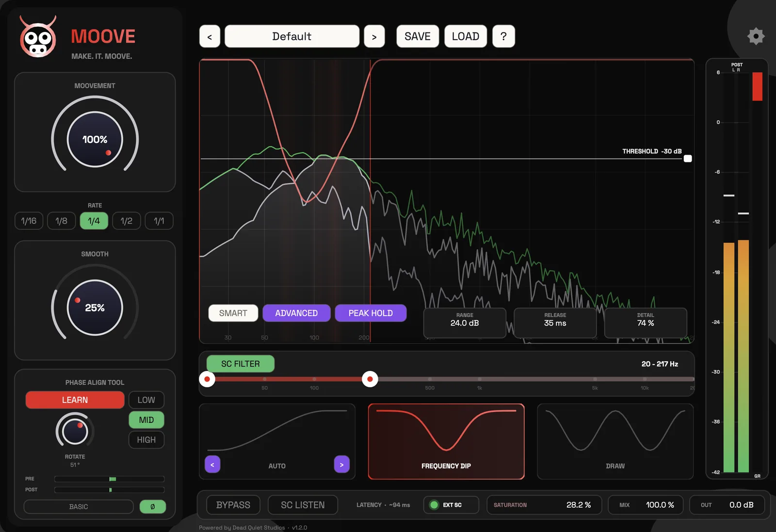Open help with the ? button
The image size is (776, 532).
click(x=503, y=36)
